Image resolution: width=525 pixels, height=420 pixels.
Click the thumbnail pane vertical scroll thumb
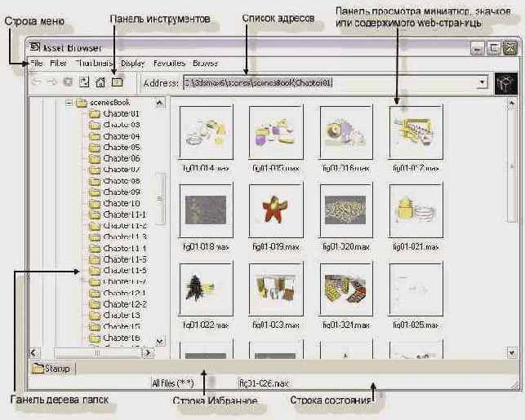click(x=512, y=166)
